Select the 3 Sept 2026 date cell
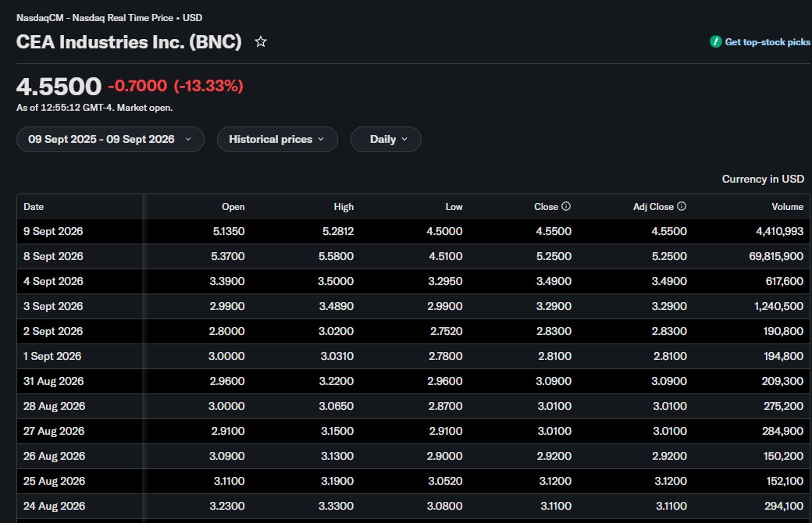The width and height of the screenshot is (812, 523). coord(53,306)
